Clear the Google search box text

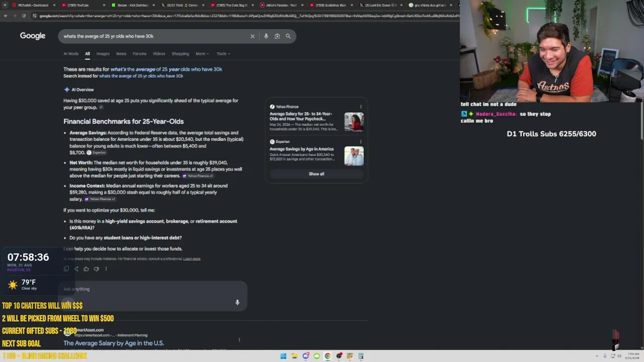[253, 36]
